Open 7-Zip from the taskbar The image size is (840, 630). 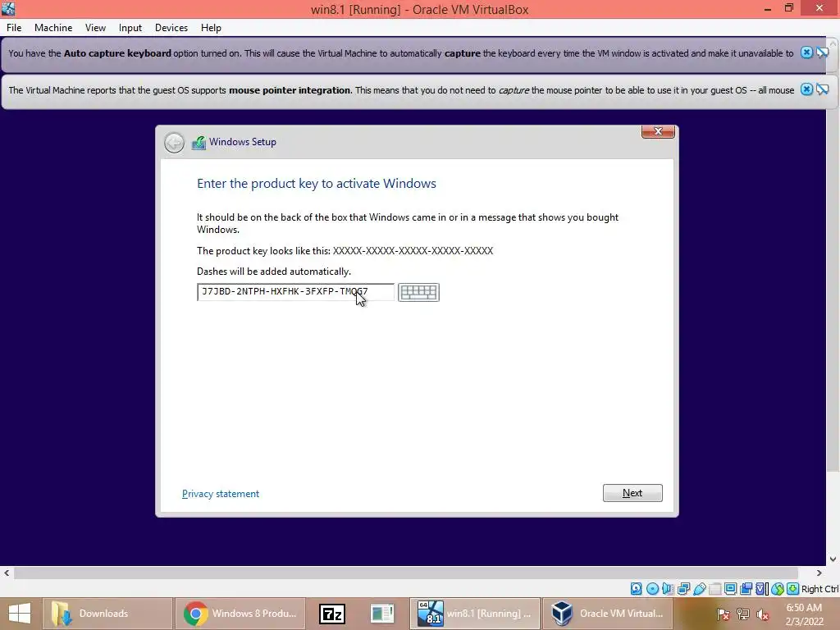[x=331, y=614]
